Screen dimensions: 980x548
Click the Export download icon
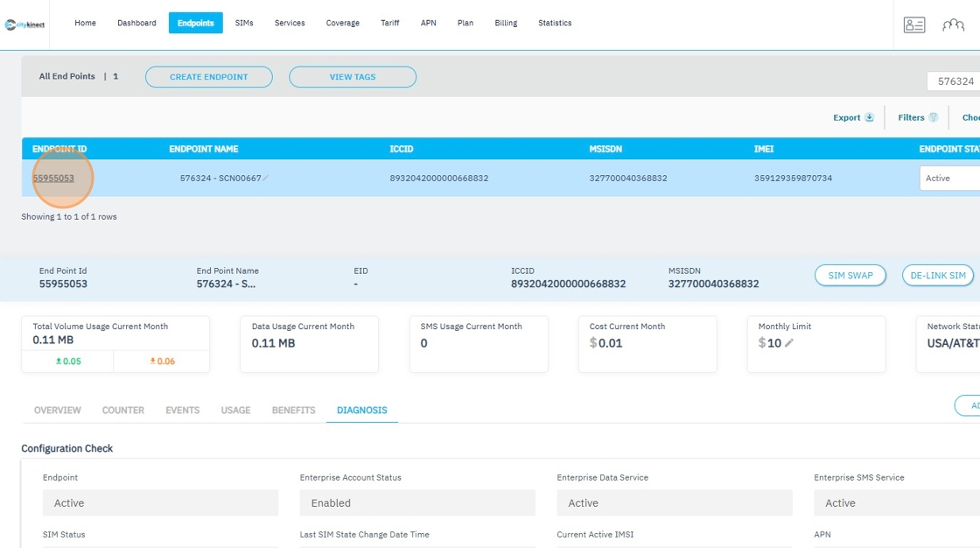[x=869, y=117]
